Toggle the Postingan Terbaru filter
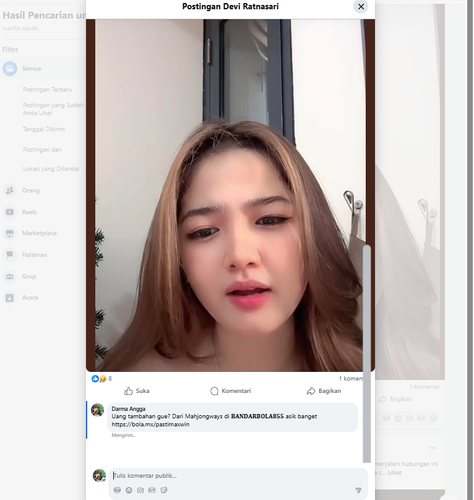 47,89
